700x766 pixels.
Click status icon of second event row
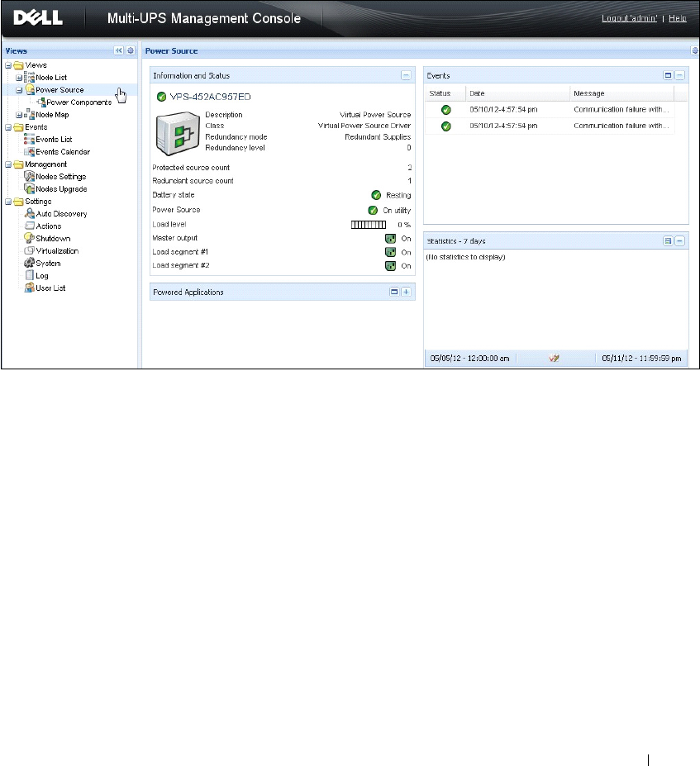point(446,126)
